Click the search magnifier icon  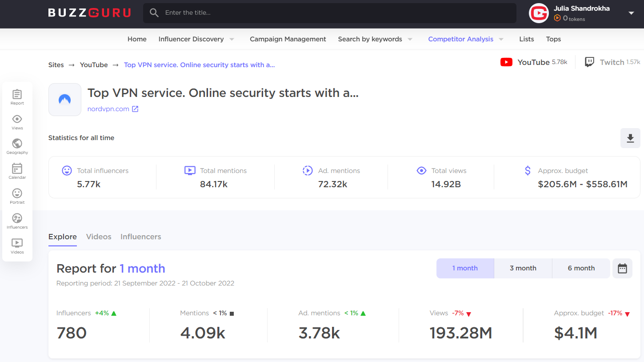click(154, 13)
